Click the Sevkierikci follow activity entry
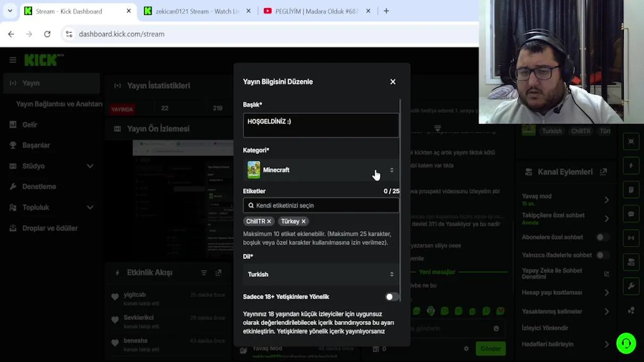644x362 pixels. [169, 321]
